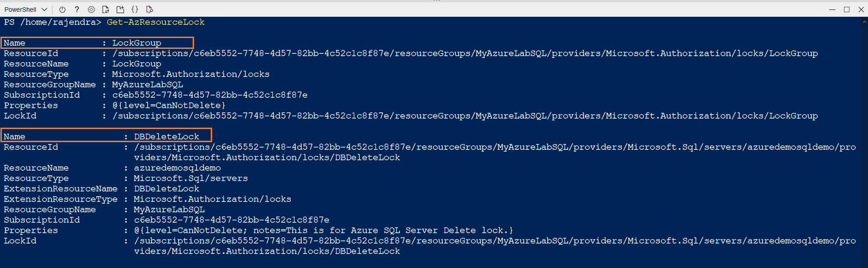Click the web preview icon
The image size is (868, 268).
(150, 10)
